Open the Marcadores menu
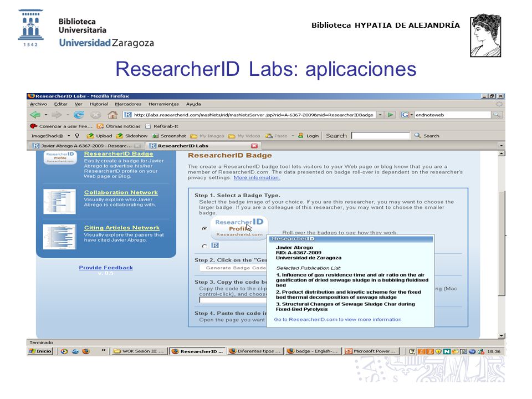This screenshot has height=399, width=532. pos(128,104)
